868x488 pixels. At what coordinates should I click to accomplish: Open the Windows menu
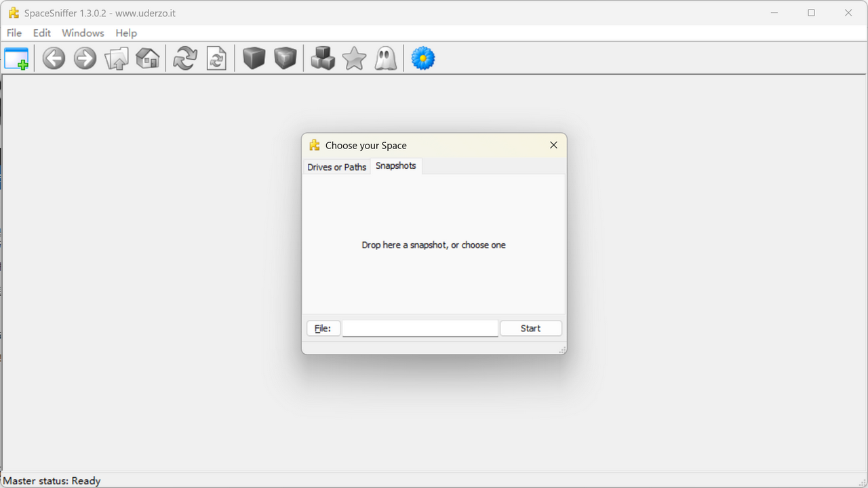click(x=83, y=33)
